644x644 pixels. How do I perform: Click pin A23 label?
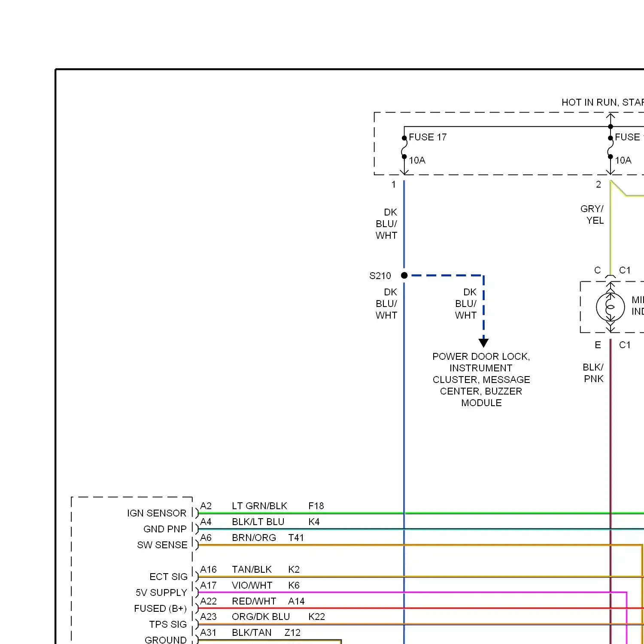[208, 617]
